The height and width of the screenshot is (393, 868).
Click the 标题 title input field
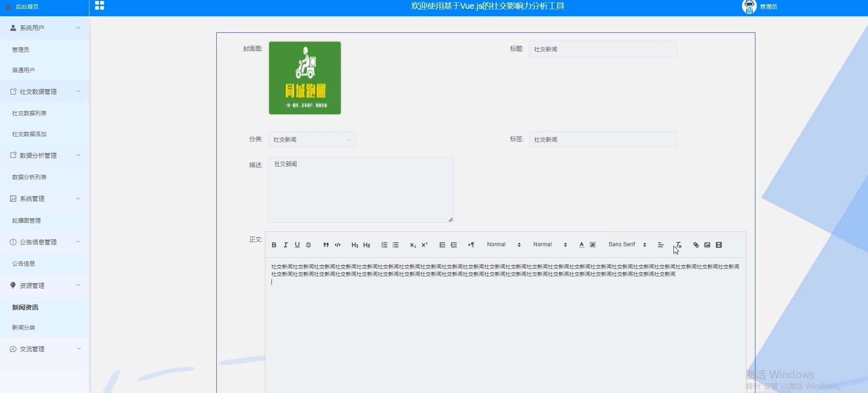click(x=603, y=49)
